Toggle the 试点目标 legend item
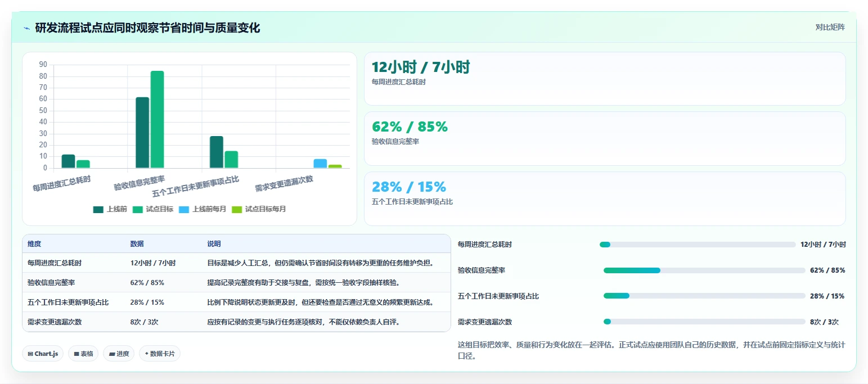The width and height of the screenshot is (868, 384). click(x=153, y=209)
